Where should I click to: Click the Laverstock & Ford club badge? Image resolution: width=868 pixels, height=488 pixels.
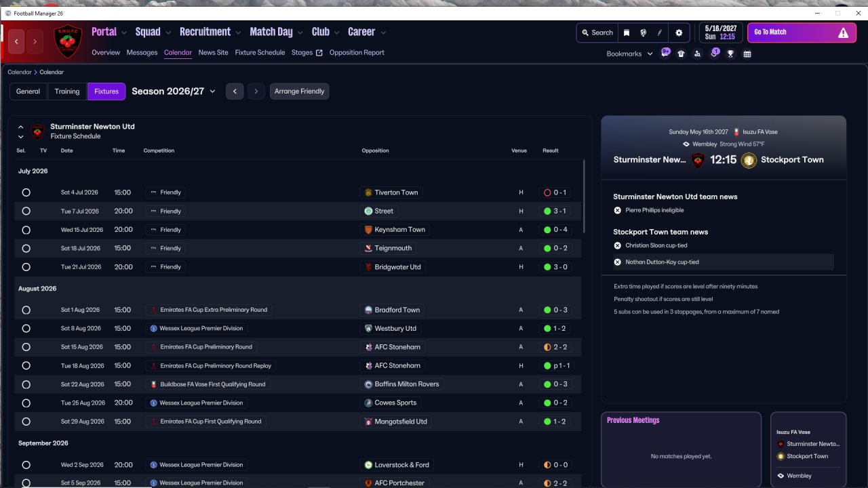point(368,465)
